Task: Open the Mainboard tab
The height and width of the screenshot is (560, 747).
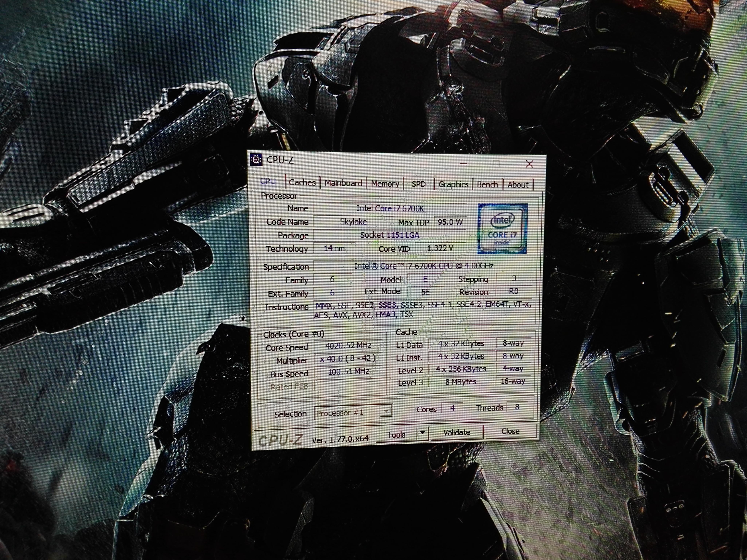Action: 343,183
